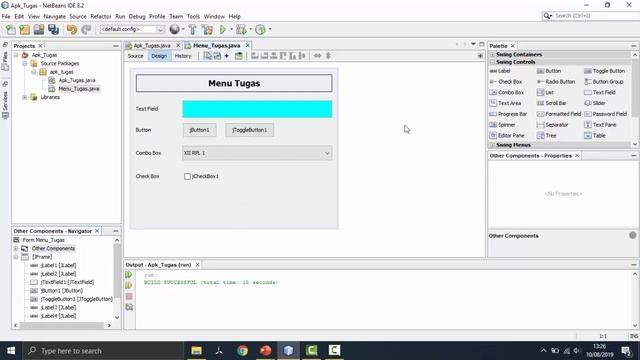Run the project with green play icon
Viewport: 640px width, 360px height.
coord(223,29)
